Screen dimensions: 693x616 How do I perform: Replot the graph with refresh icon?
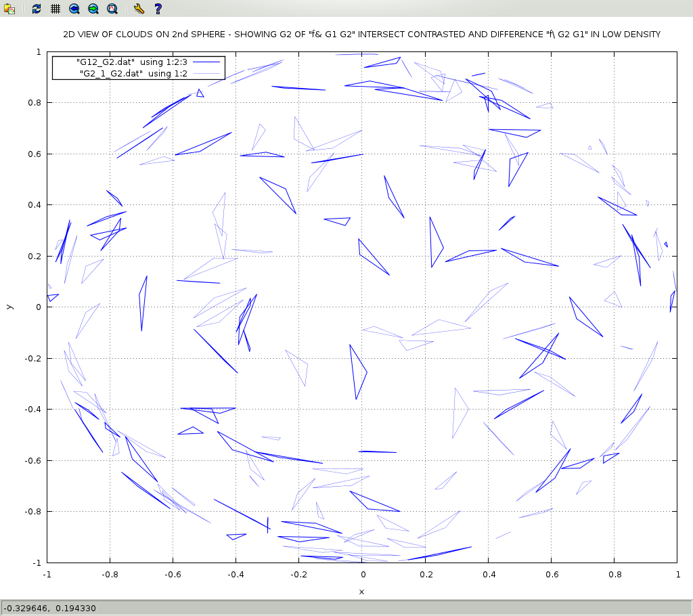37,9
